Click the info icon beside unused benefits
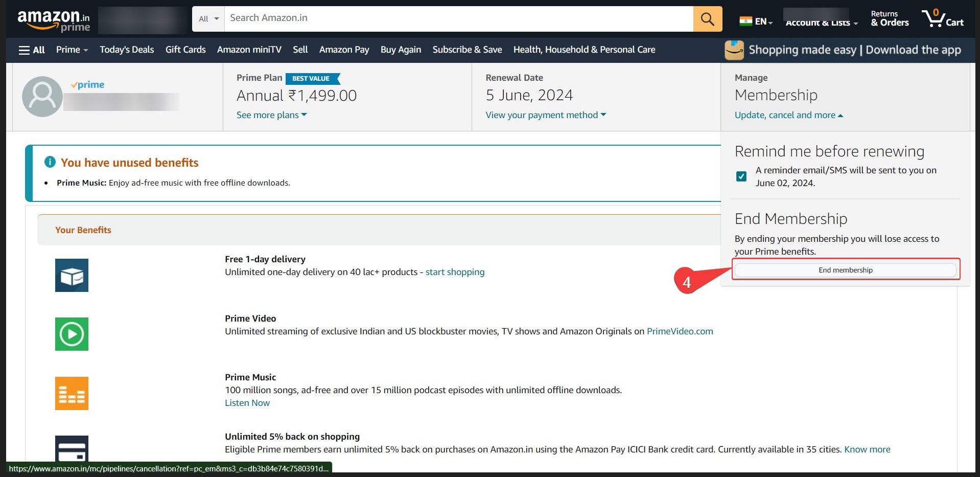 point(50,162)
